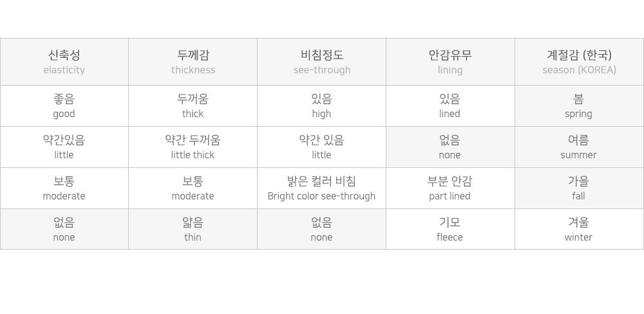Select the 'lined' lining cell

click(x=450, y=106)
